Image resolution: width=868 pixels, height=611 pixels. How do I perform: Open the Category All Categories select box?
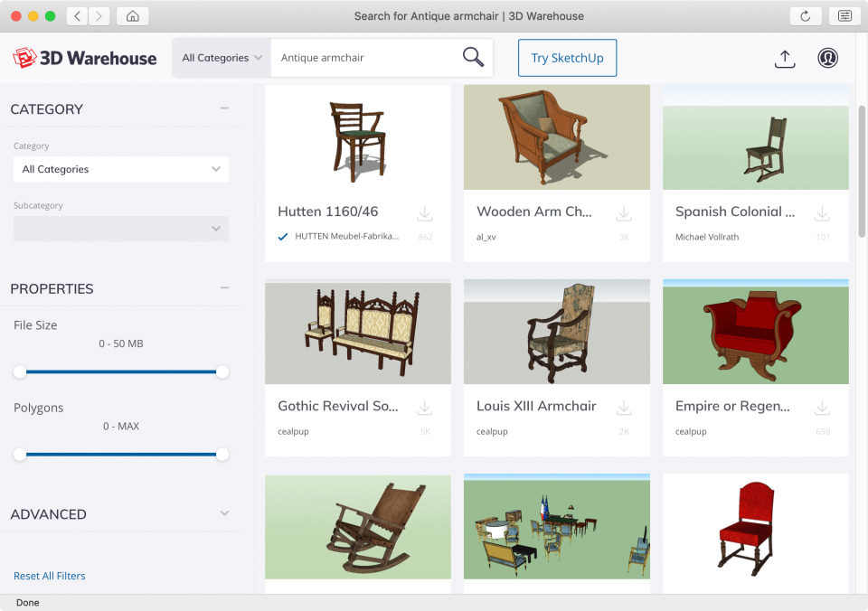click(120, 169)
